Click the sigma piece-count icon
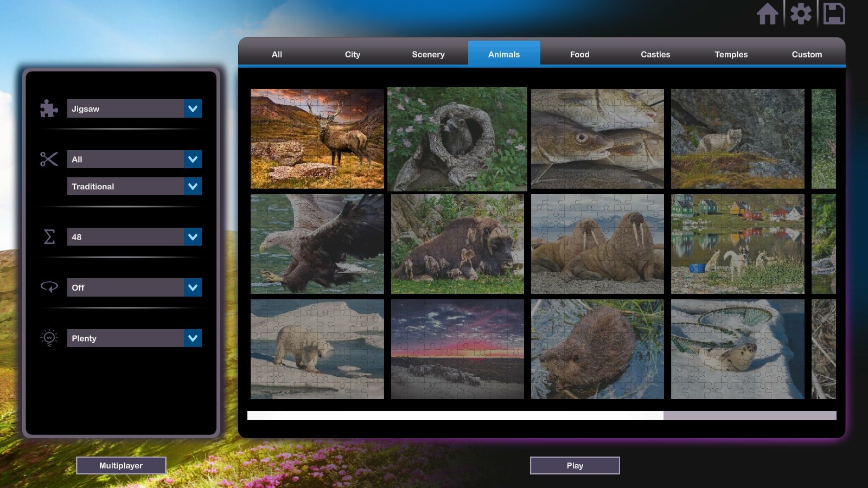 [x=49, y=236]
